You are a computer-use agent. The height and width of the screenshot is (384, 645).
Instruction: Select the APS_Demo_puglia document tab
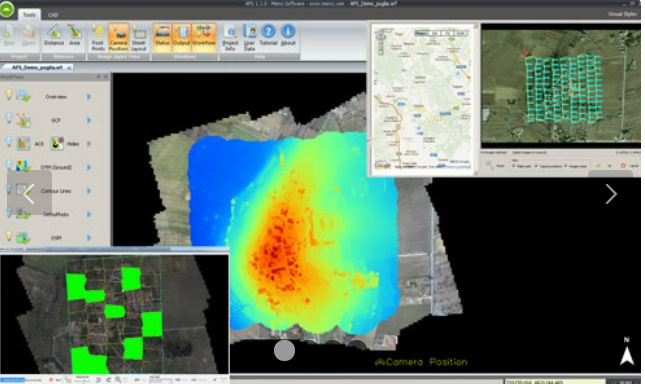point(37,67)
